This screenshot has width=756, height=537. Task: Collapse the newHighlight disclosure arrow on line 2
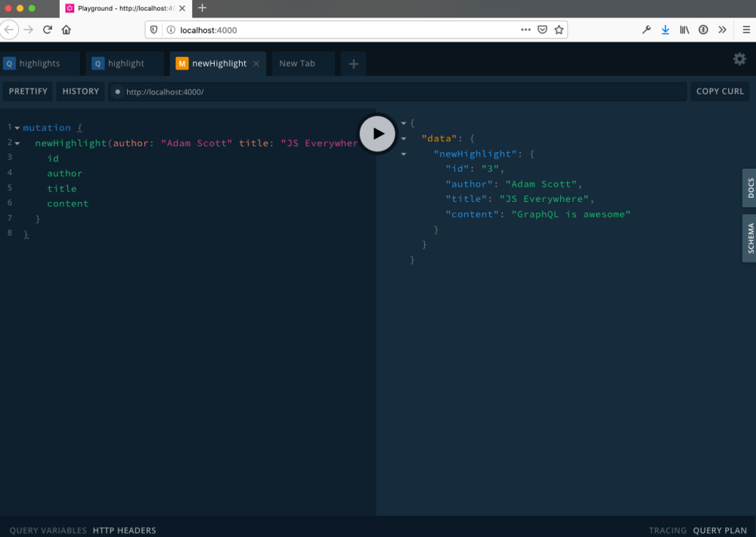pos(16,143)
